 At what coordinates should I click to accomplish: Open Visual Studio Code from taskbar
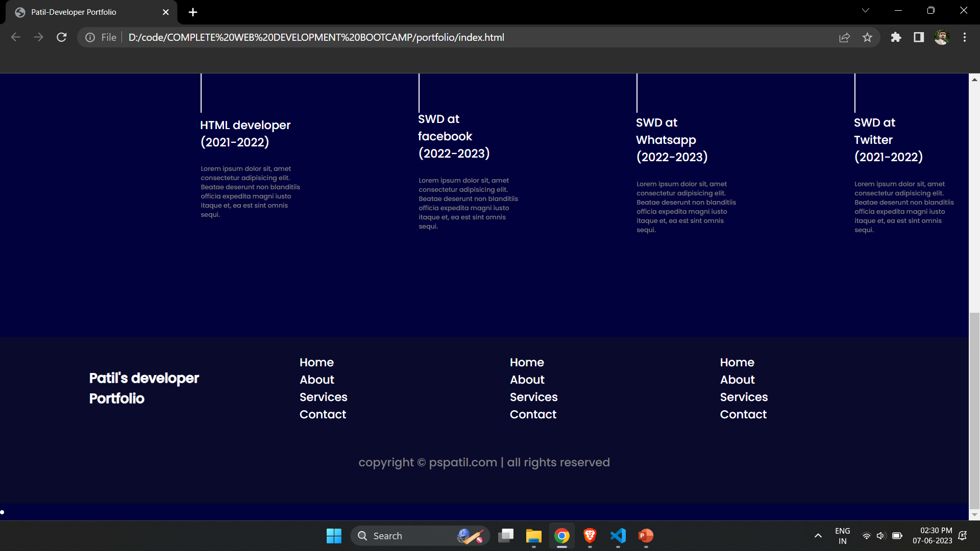[618, 536]
